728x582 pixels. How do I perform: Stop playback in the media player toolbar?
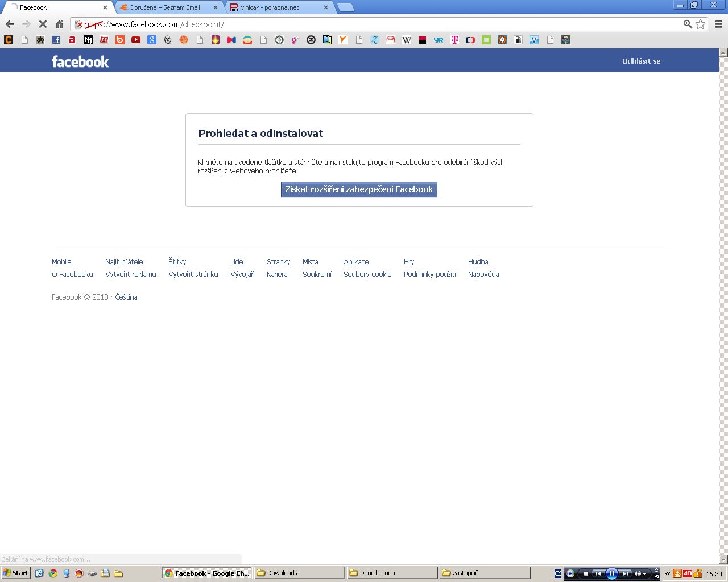[x=586, y=573]
